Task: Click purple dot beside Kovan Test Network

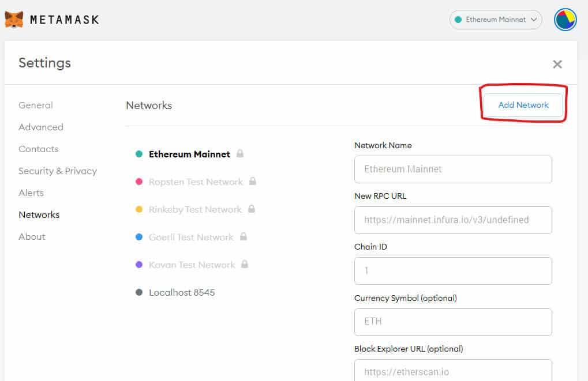Action: [x=138, y=265]
